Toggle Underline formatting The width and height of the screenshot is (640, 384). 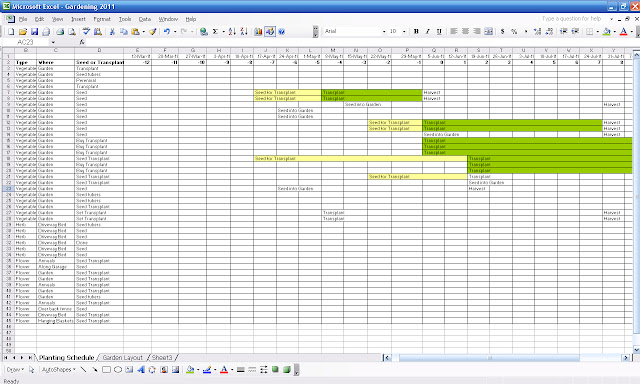[439, 31]
